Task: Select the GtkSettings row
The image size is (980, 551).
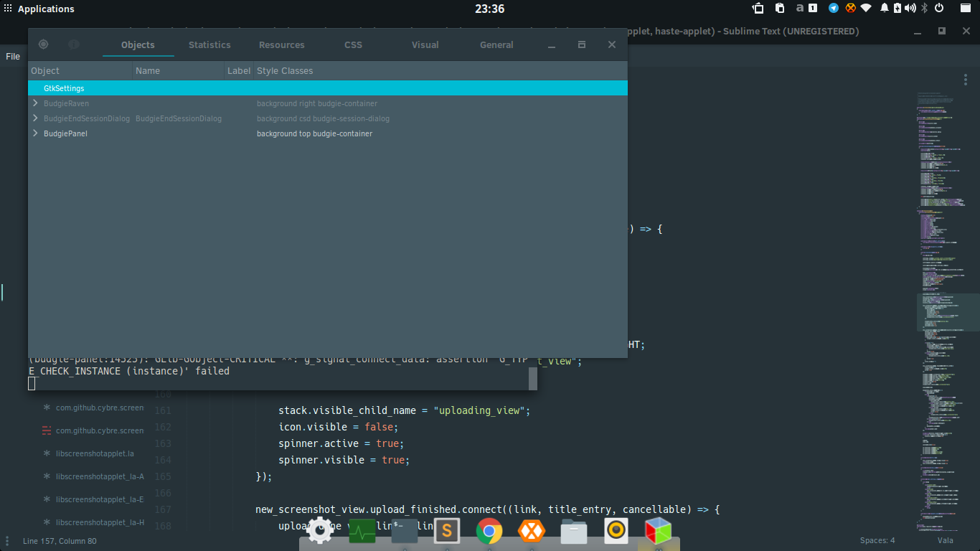Action: 328,88
